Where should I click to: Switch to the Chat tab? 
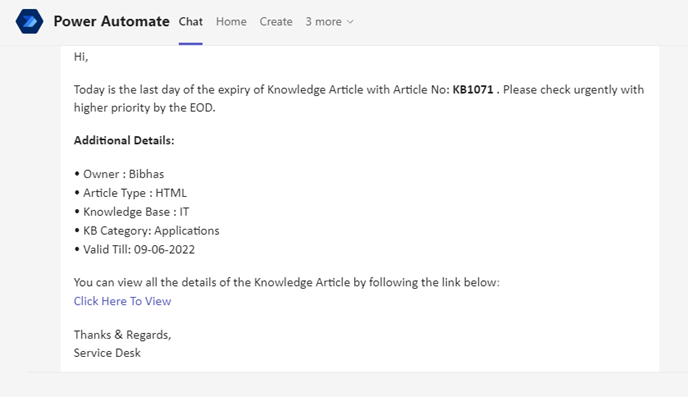point(190,21)
